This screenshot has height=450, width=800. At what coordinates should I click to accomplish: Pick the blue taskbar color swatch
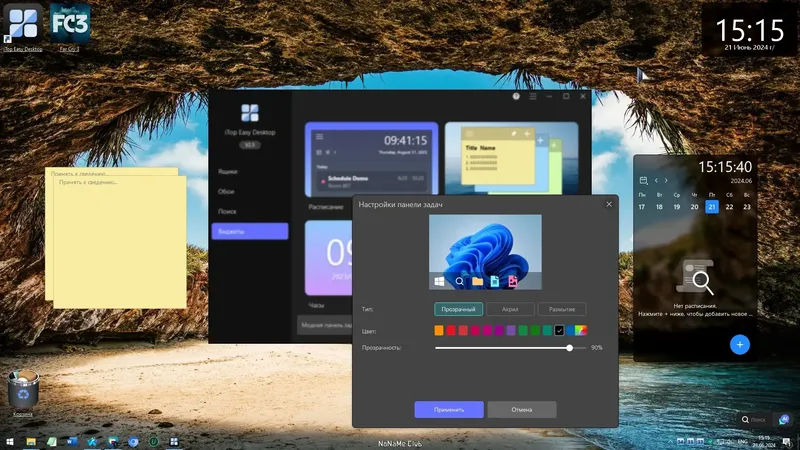pyautogui.click(x=570, y=331)
